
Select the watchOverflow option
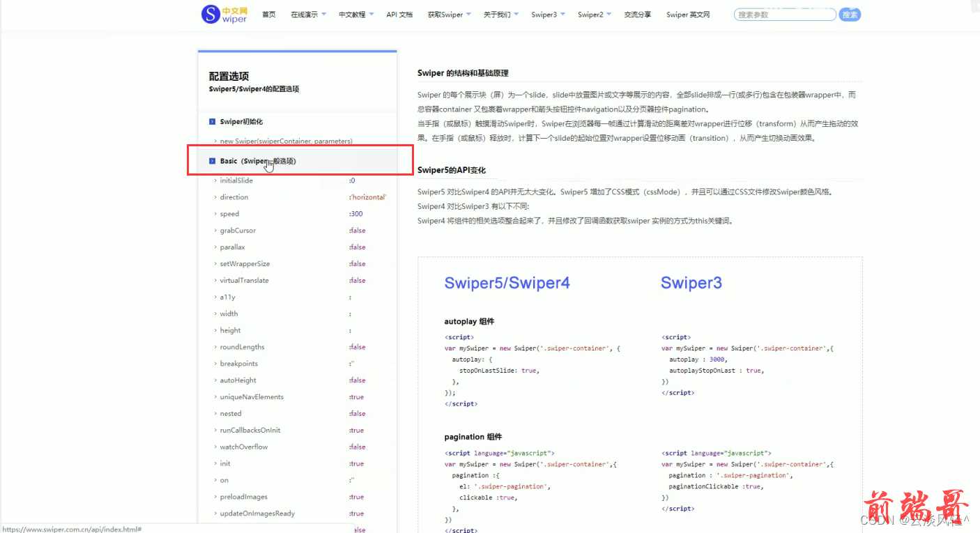pos(244,447)
